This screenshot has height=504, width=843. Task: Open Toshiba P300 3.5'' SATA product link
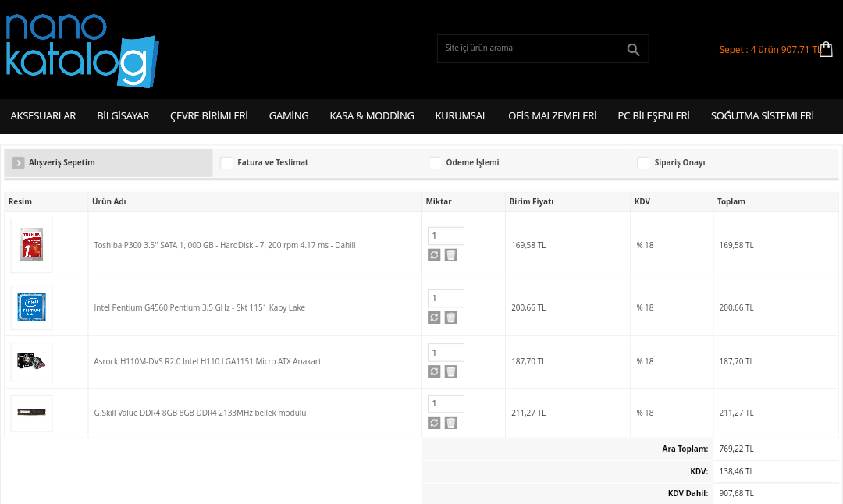pyautogui.click(x=225, y=245)
